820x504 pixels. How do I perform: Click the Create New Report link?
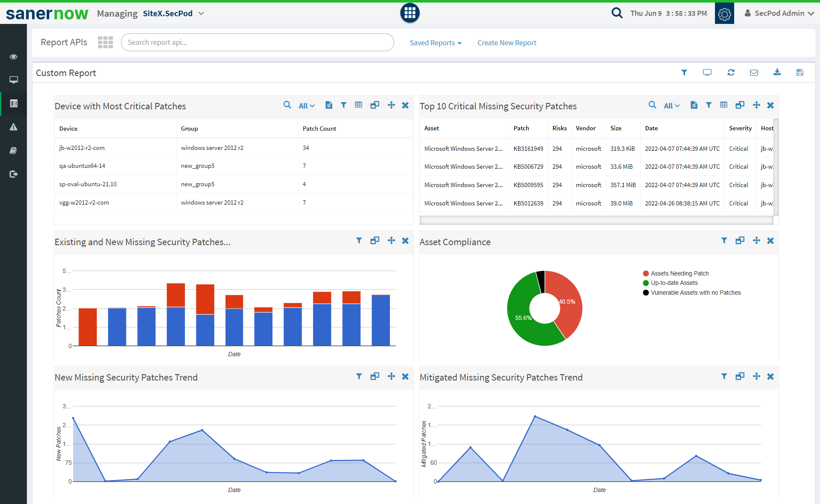click(507, 43)
